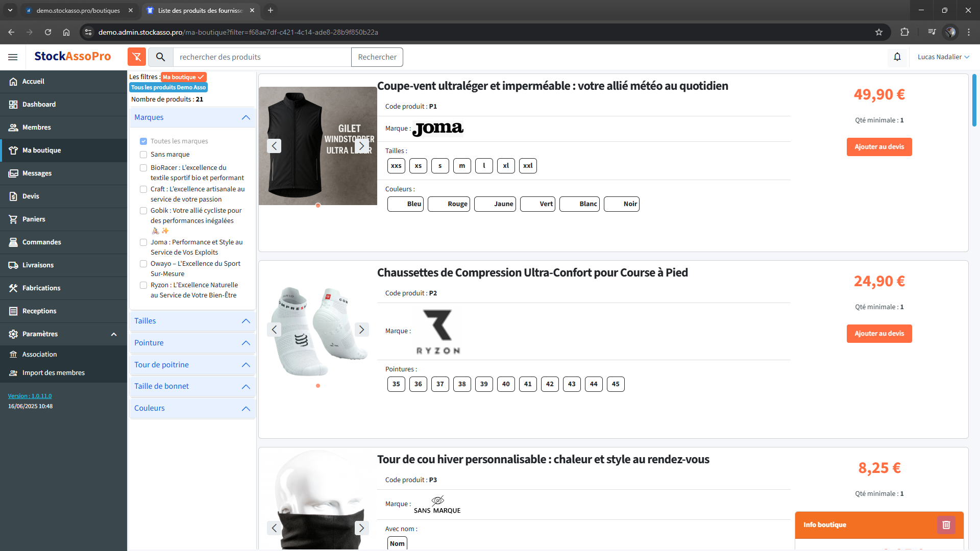Image resolution: width=980 pixels, height=551 pixels.
Task: Choose the Bleu color option
Action: 405,204
